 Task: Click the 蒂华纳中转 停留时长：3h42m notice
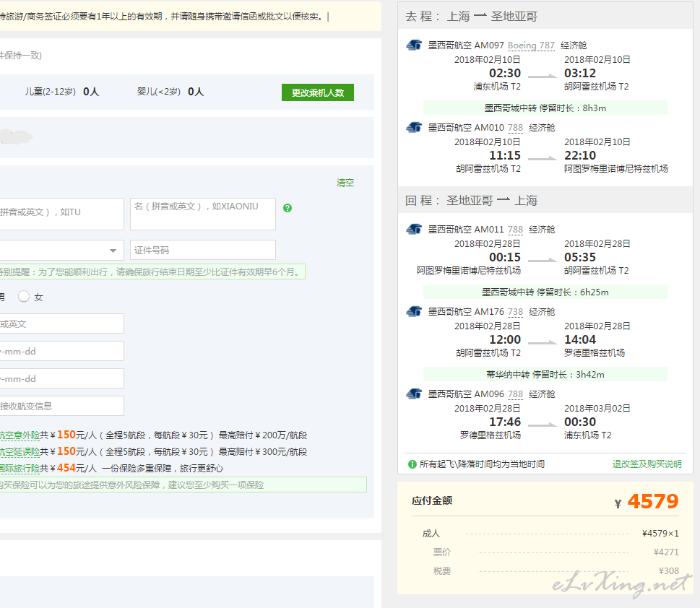[x=545, y=374]
